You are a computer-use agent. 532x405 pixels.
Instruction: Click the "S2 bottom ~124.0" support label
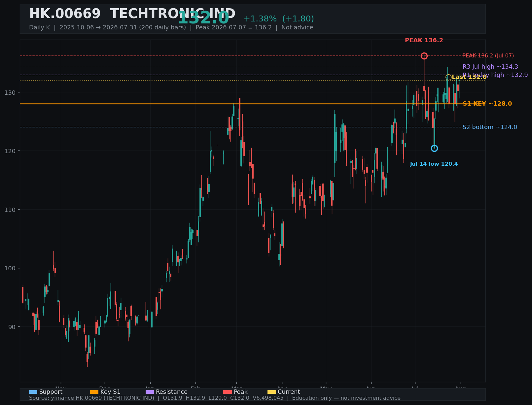pyautogui.click(x=490, y=127)
